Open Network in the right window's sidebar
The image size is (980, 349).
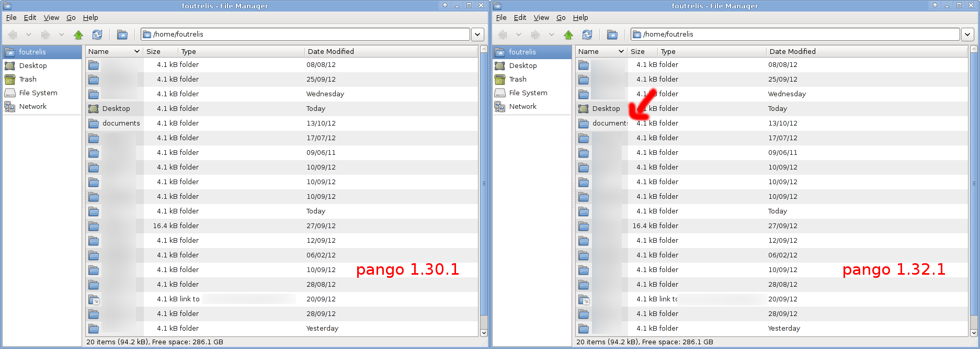(x=522, y=107)
